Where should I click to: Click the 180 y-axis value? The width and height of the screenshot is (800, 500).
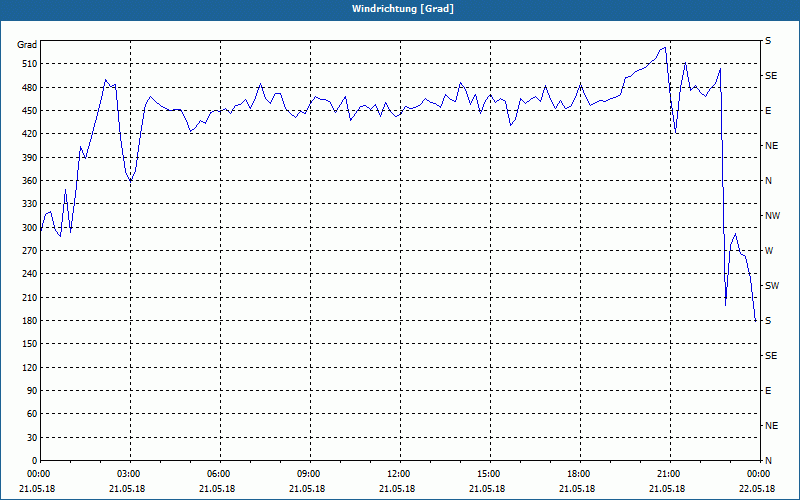[30, 320]
